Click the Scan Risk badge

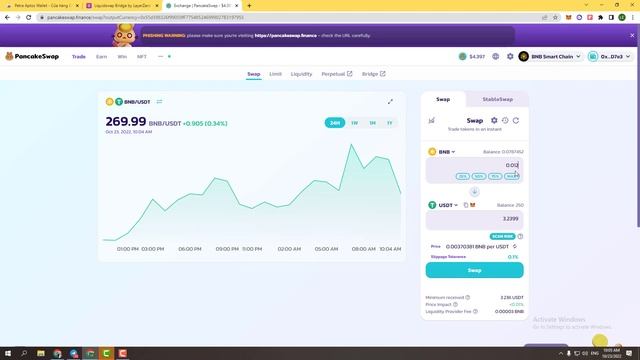click(502, 236)
